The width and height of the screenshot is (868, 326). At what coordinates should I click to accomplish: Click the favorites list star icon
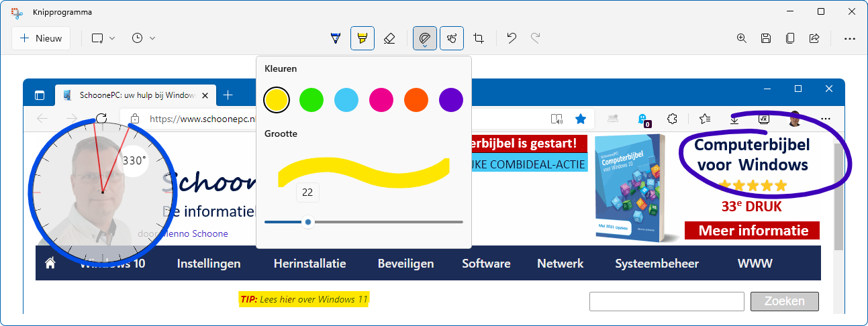tap(705, 119)
